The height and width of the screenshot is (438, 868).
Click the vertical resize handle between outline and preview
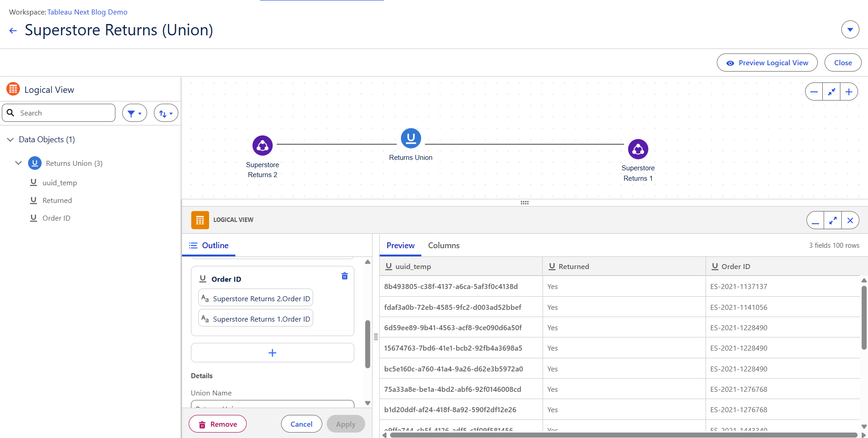(376, 337)
